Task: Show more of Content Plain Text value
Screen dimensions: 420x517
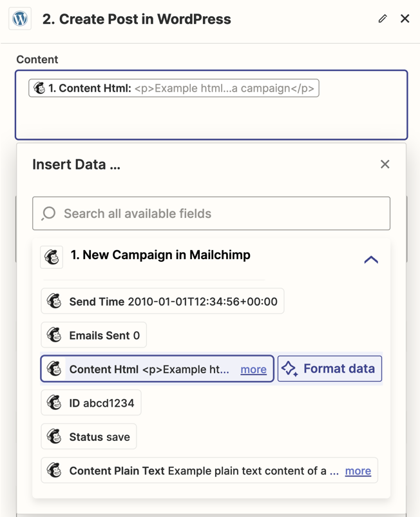Action: tap(358, 471)
